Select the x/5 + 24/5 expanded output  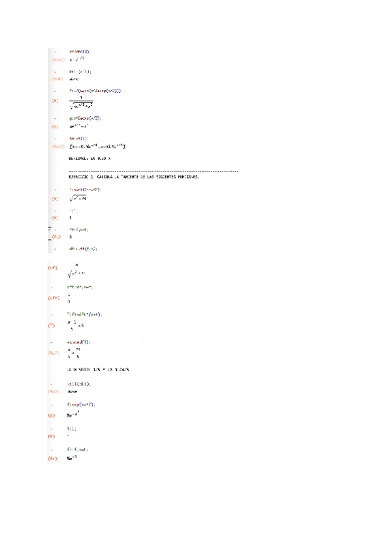[x=74, y=353]
